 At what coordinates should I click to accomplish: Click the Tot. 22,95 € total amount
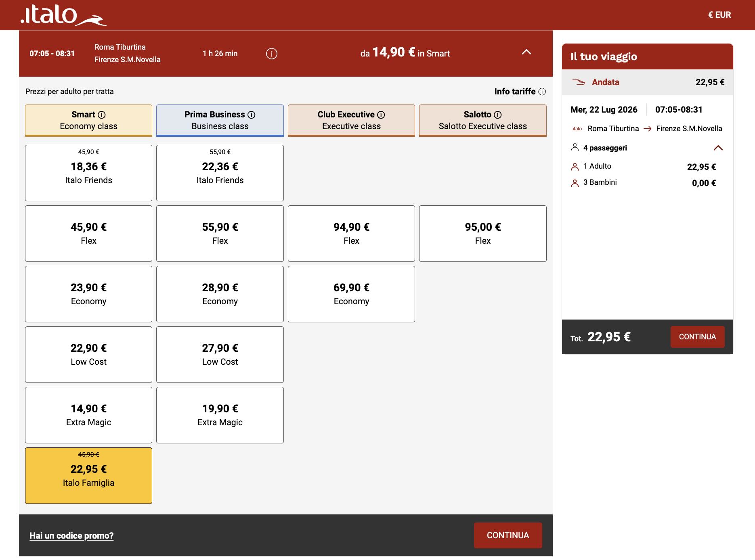(601, 337)
